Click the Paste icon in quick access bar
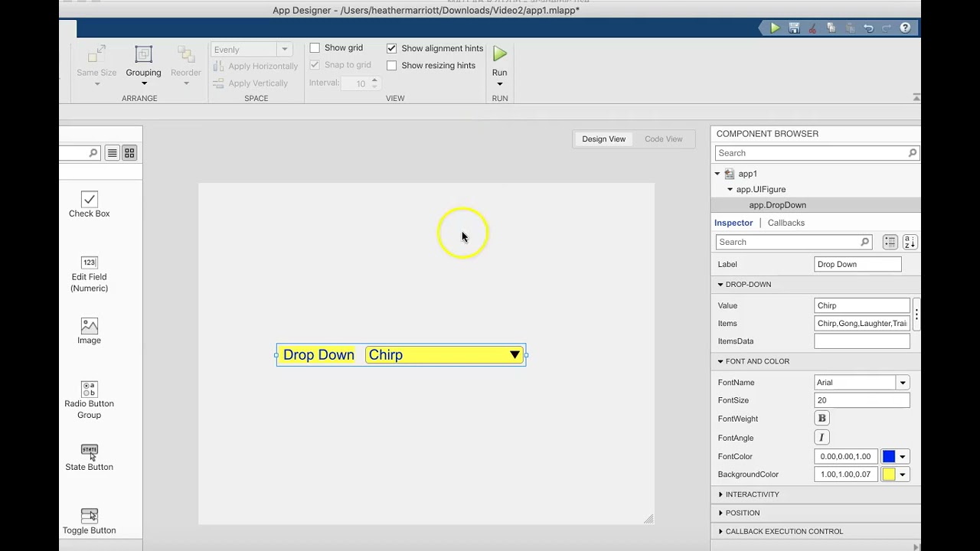The image size is (980, 551). (850, 28)
